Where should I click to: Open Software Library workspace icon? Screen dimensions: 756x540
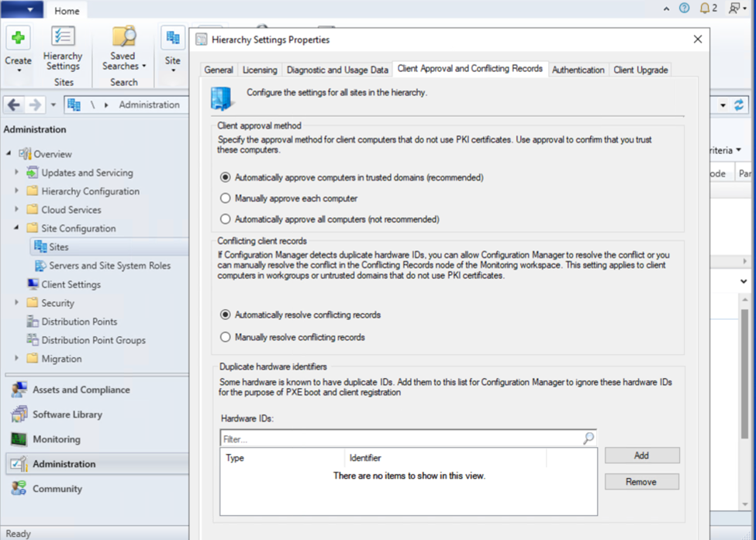point(19,414)
